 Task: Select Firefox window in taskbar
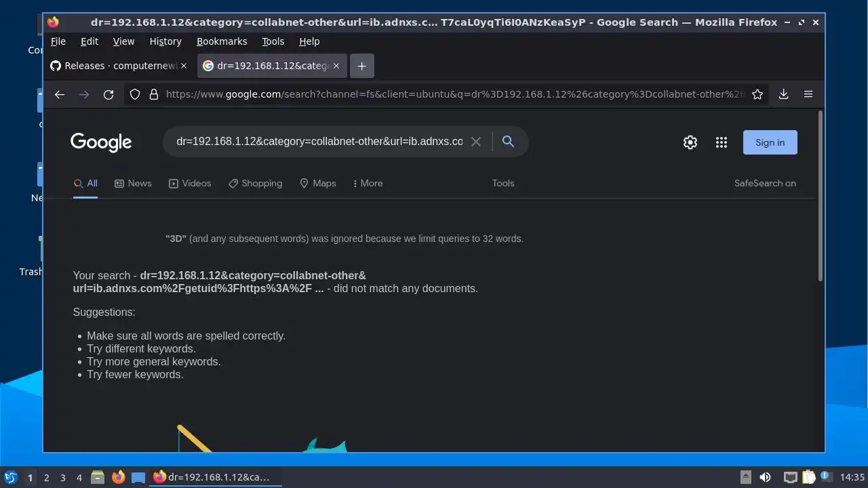(216, 477)
